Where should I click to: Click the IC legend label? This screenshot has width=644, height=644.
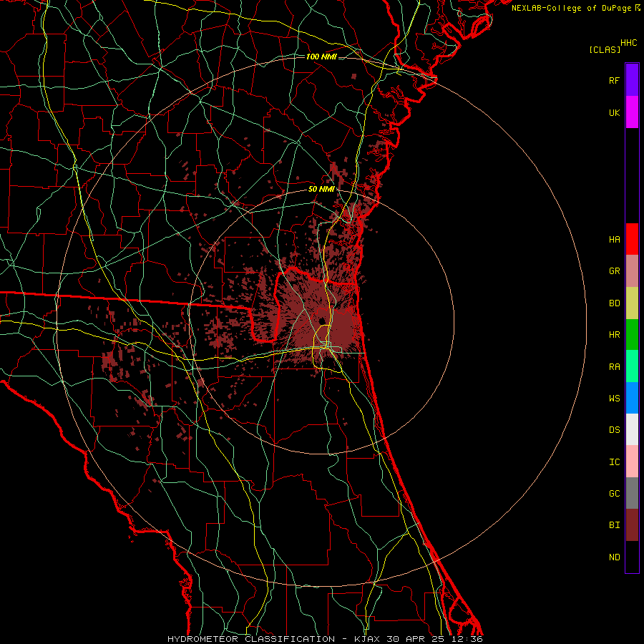tap(615, 462)
